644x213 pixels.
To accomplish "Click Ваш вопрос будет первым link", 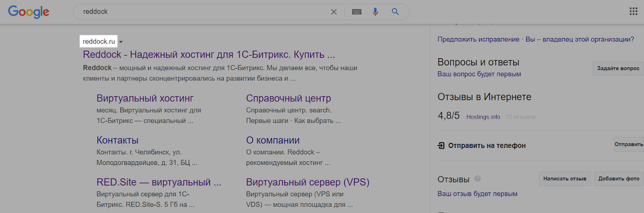I will tap(479, 74).
